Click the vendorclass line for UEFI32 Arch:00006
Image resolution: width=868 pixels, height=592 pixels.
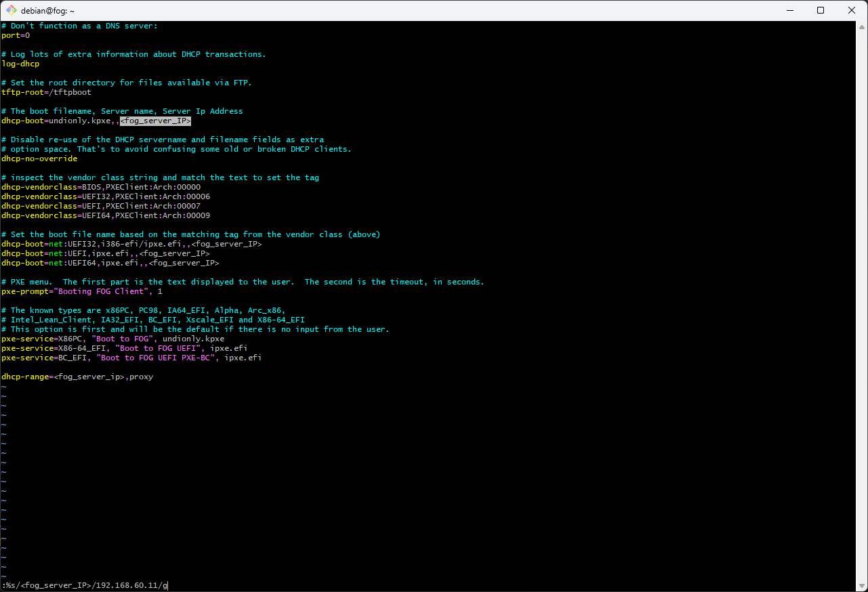[106, 196]
